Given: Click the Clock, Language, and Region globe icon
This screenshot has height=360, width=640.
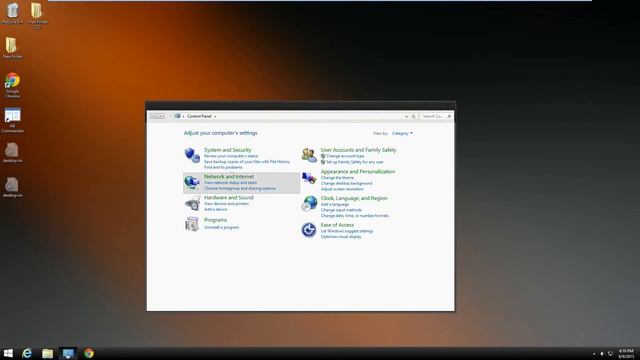Looking at the screenshot, I should pyautogui.click(x=309, y=203).
